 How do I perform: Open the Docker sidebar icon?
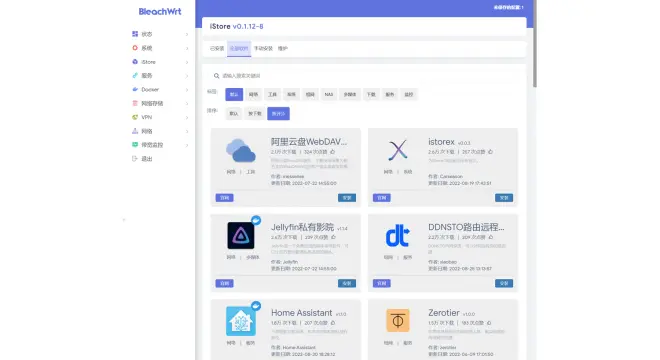tap(135, 89)
